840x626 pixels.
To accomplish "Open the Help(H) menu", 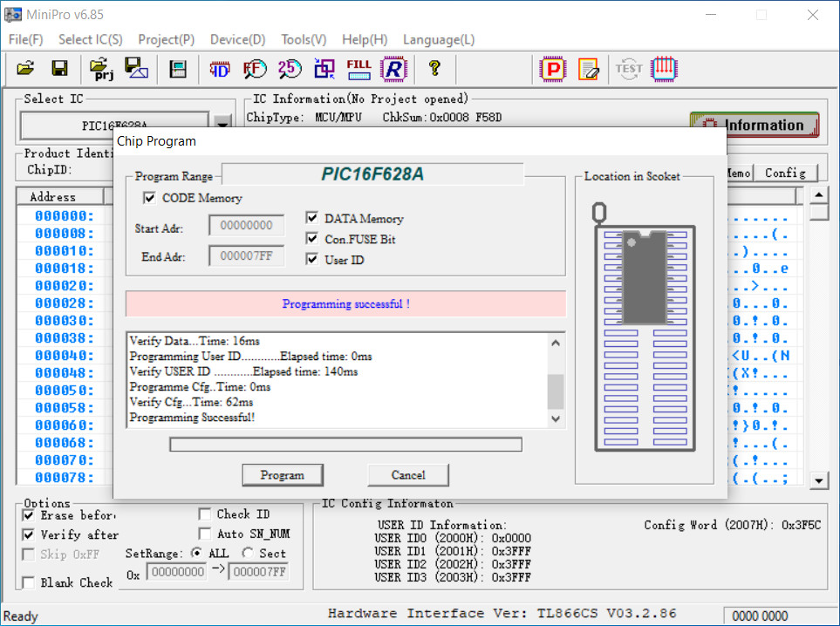I will (365, 39).
